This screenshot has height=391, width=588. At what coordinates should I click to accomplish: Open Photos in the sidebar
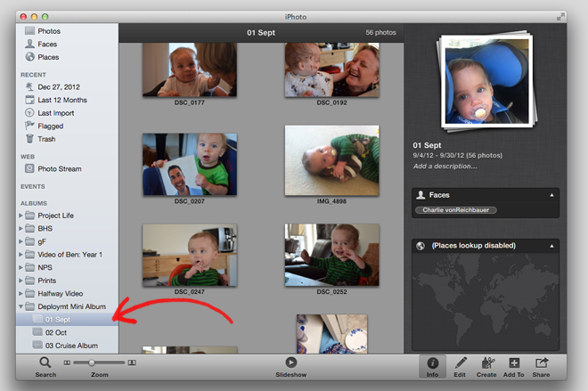click(x=49, y=31)
